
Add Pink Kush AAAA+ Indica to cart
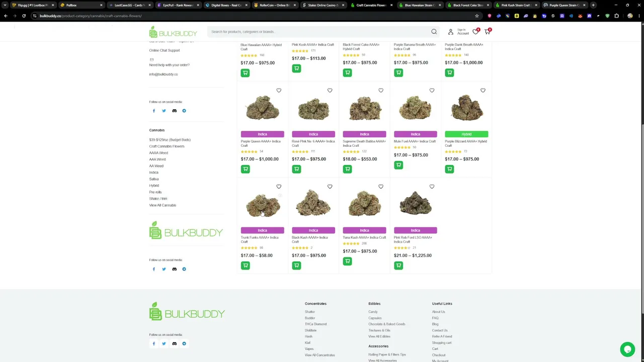click(x=296, y=68)
